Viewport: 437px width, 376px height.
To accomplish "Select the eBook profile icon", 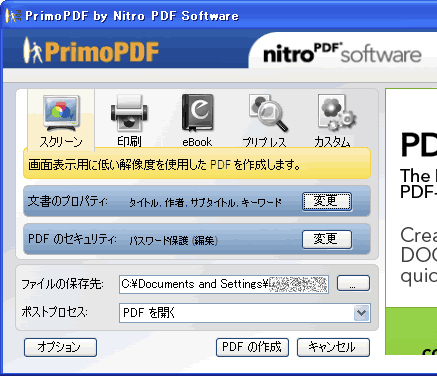I will coord(197,113).
